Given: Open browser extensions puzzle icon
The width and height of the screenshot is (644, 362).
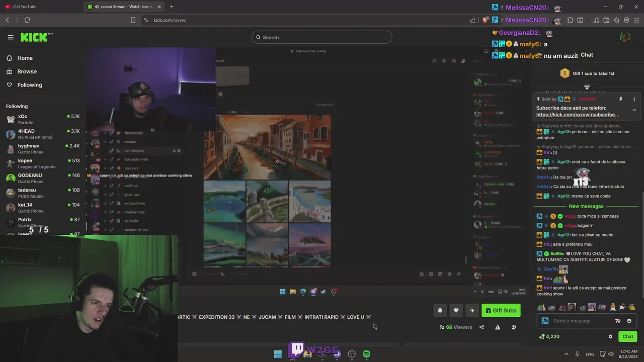Looking at the screenshot, I should (x=570, y=20).
